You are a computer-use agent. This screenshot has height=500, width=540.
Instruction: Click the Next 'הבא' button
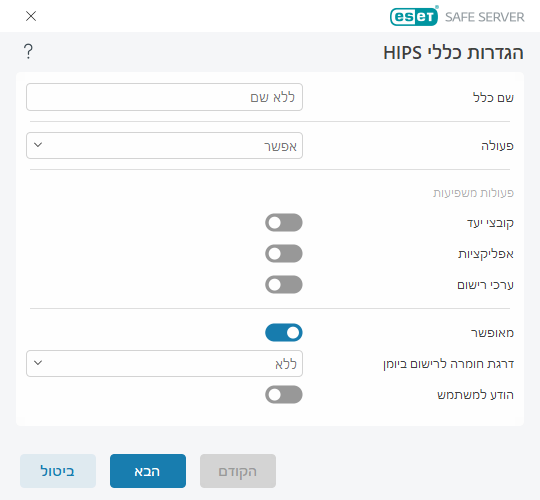coord(148,471)
